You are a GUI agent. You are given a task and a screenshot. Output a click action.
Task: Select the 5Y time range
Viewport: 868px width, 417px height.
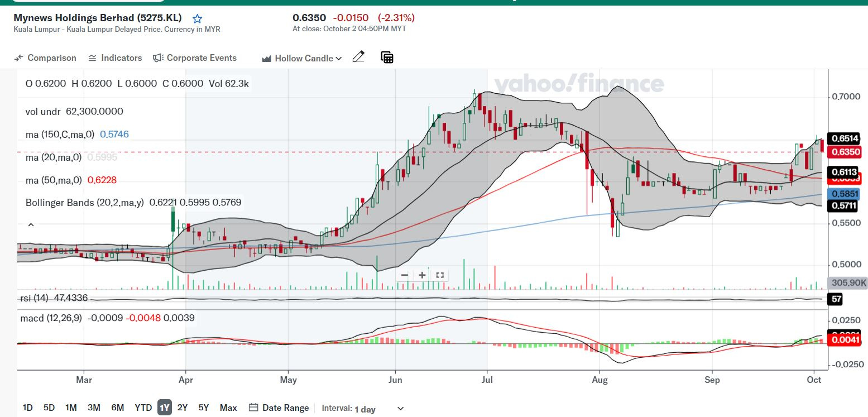click(204, 408)
